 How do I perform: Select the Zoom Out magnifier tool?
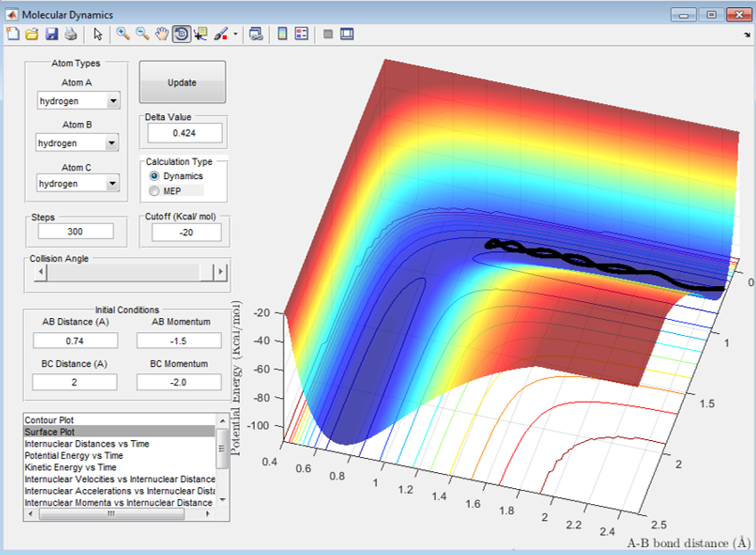click(x=142, y=34)
